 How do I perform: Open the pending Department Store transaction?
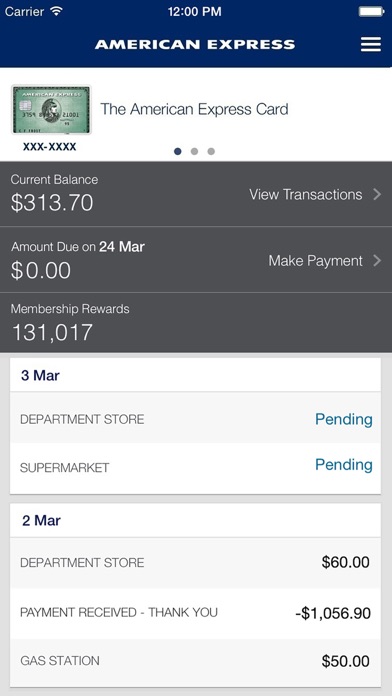coord(195,418)
